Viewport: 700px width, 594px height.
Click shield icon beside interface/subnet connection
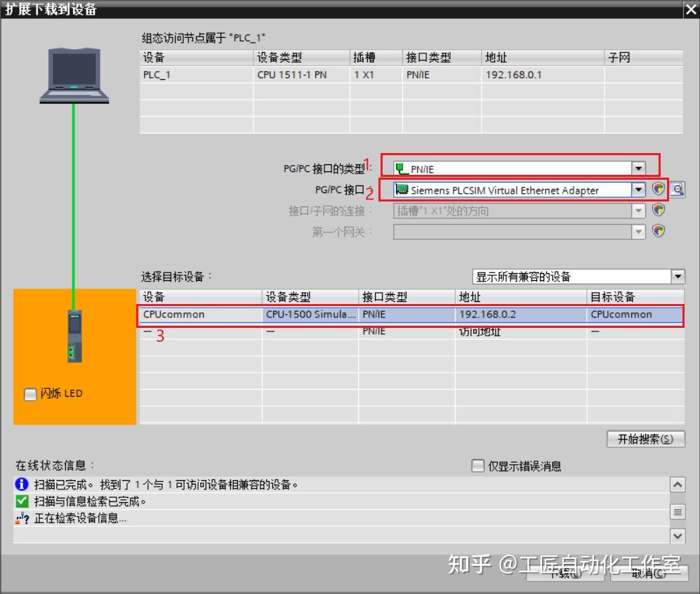[x=658, y=210]
